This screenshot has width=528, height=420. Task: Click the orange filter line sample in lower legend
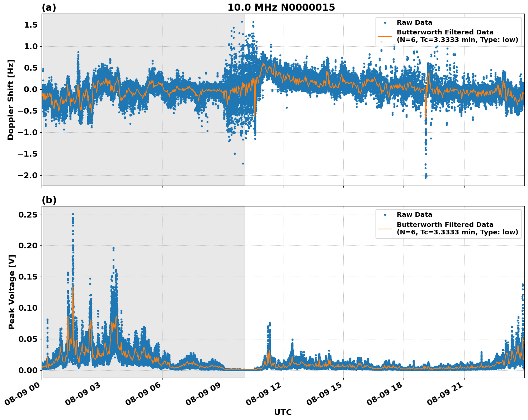385,229
